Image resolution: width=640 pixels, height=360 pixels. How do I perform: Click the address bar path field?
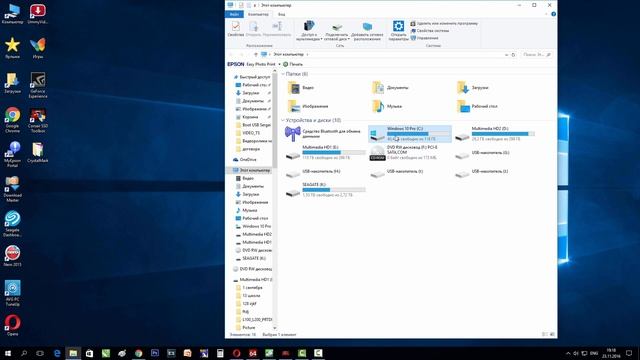click(384, 55)
